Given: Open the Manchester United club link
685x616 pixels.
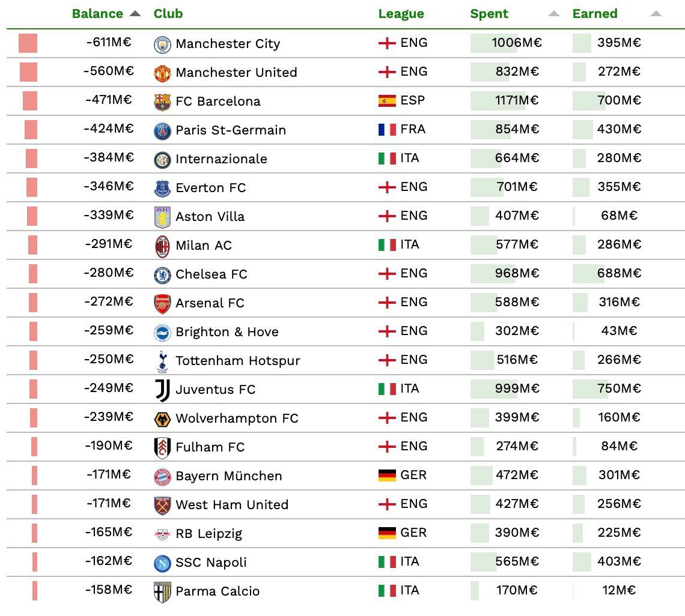Looking at the screenshot, I should point(236,73).
